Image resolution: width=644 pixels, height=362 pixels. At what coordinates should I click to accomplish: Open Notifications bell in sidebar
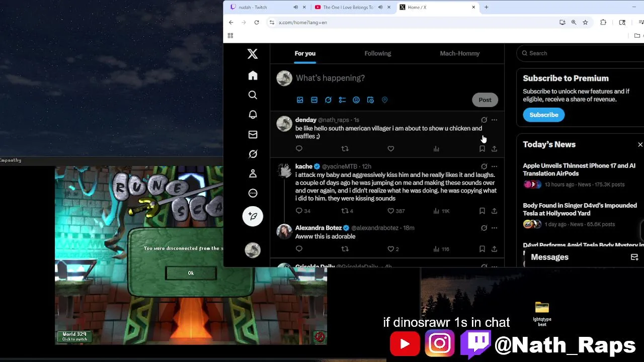(x=253, y=115)
